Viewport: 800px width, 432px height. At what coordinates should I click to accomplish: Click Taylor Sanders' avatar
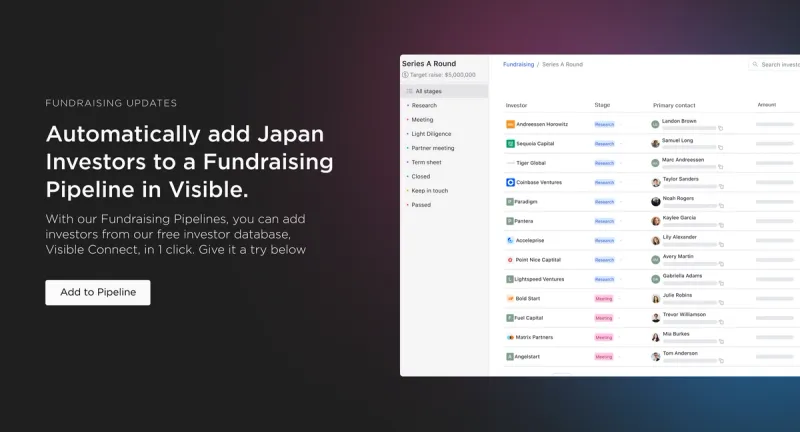[x=656, y=183]
